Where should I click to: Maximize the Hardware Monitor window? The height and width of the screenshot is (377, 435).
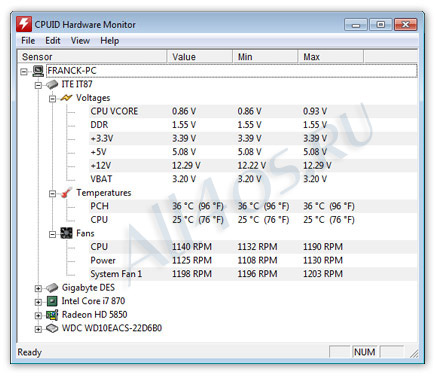(x=380, y=25)
